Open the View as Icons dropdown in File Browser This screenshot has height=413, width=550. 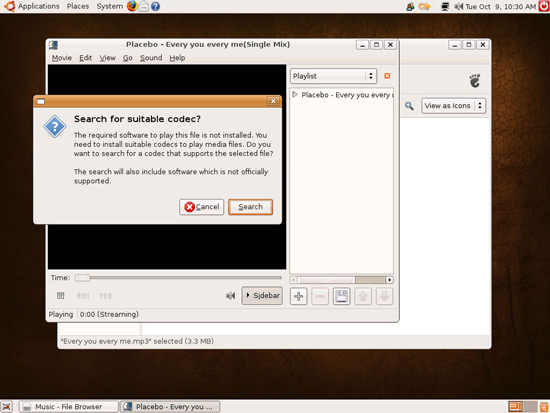[454, 106]
